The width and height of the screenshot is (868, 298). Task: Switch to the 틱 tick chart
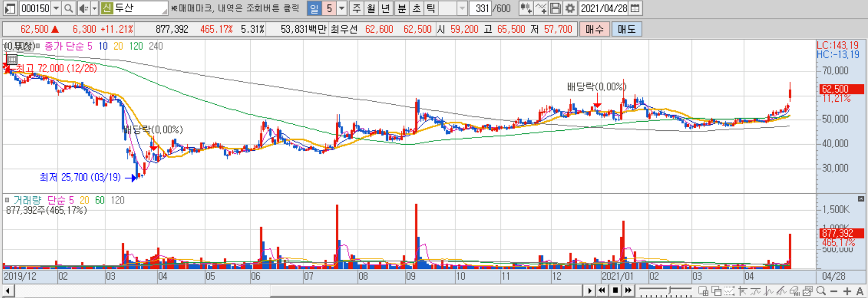point(431,8)
